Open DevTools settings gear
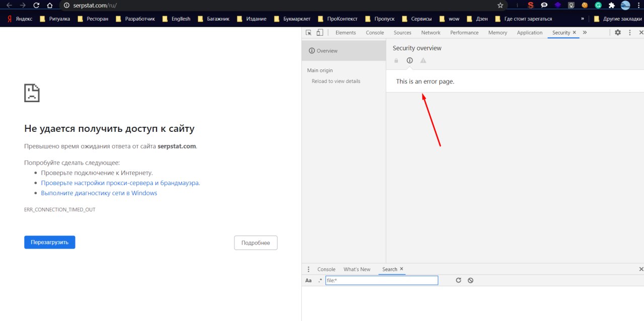The image size is (644, 321). 618,33
